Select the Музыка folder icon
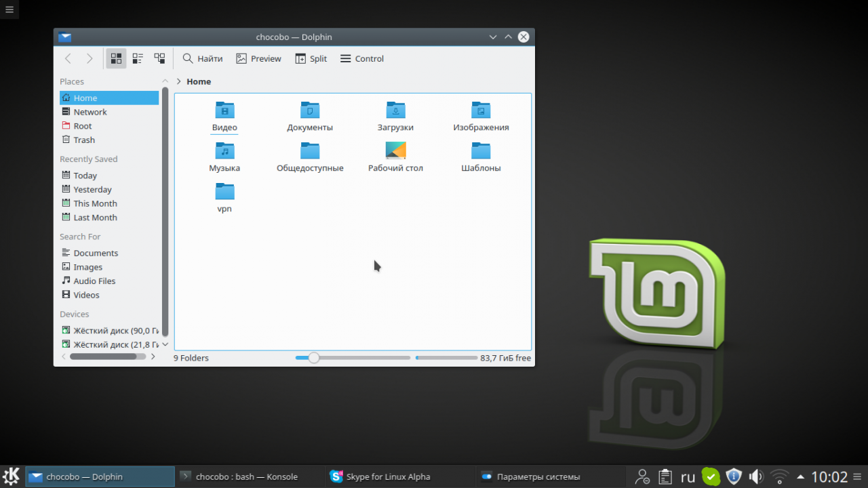Viewport: 868px width, 488px height. [224, 150]
